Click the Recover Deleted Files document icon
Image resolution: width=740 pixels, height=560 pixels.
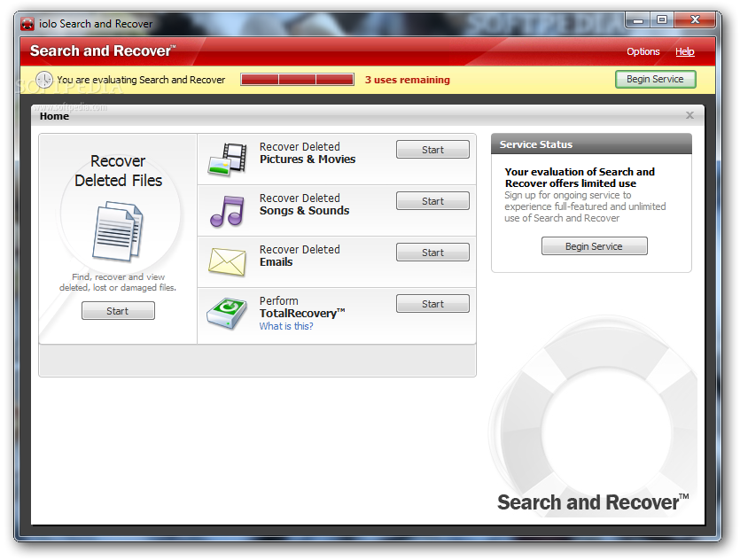118,230
